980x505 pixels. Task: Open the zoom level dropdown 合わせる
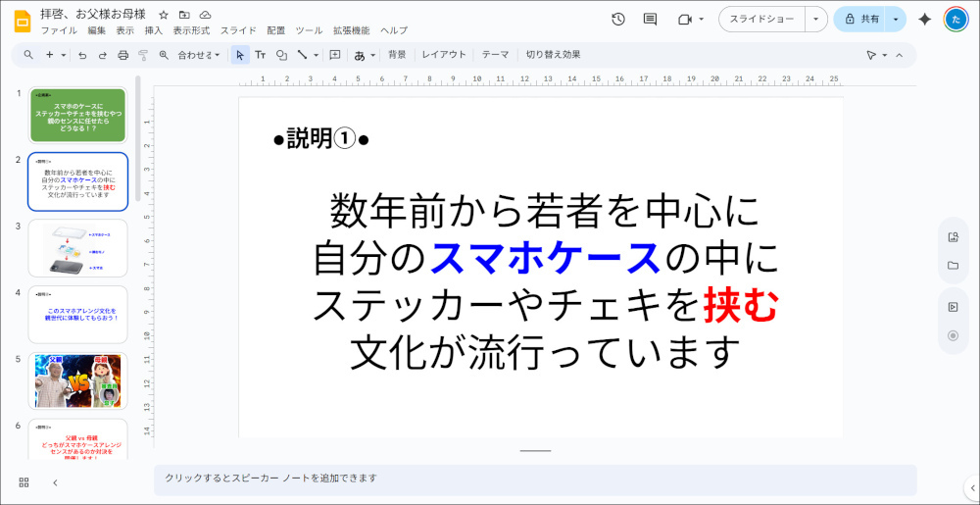[x=198, y=55]
